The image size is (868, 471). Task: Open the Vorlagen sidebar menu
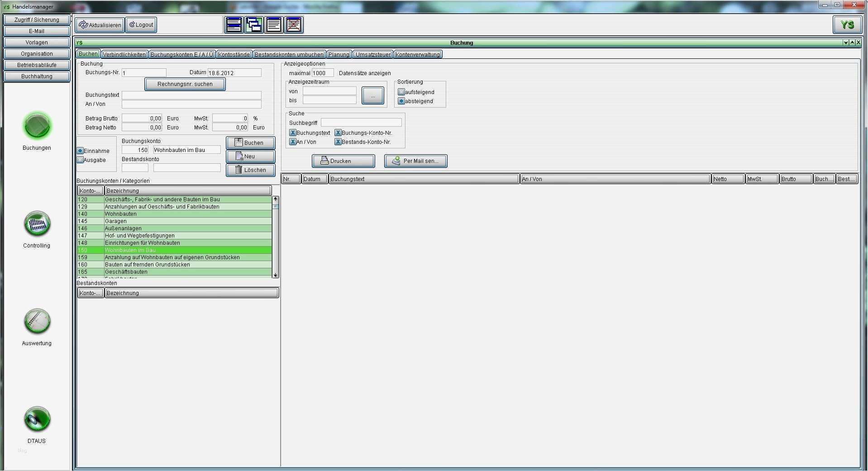tap(37, 43)
